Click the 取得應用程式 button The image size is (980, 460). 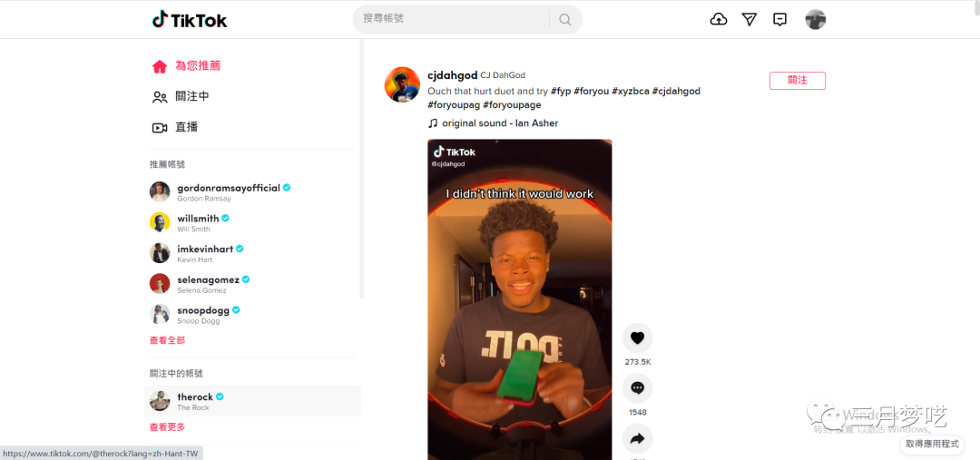932,444
